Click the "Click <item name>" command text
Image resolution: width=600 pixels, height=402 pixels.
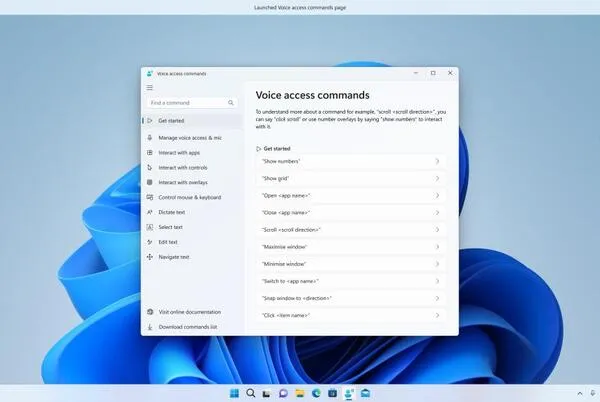(286, 316)
